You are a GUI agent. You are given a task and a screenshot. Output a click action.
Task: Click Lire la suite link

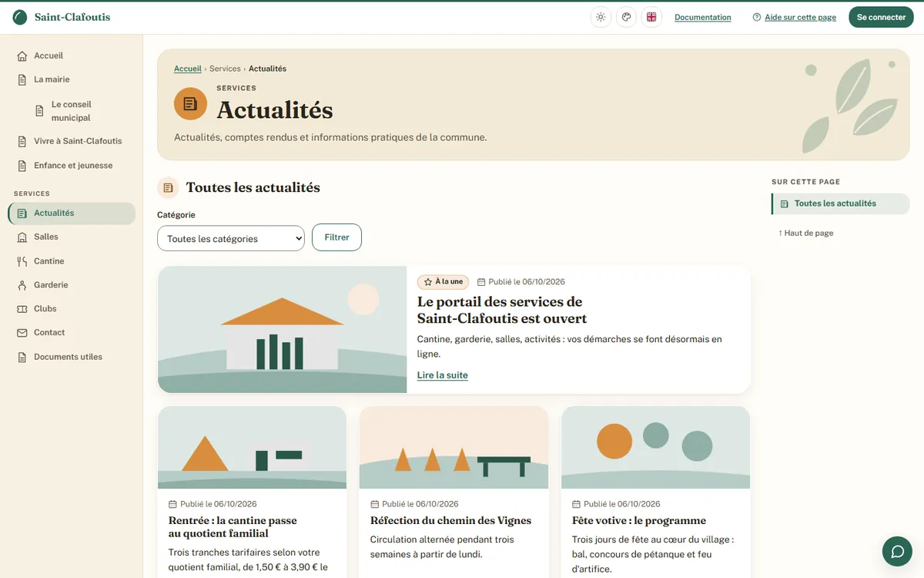click(x=443, y=375)
